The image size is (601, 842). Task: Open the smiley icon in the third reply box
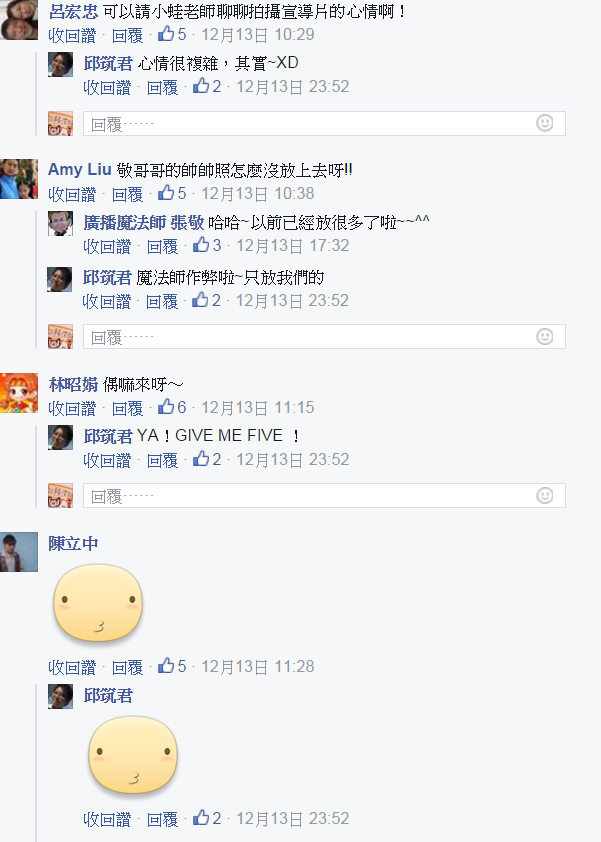[545, 495]
